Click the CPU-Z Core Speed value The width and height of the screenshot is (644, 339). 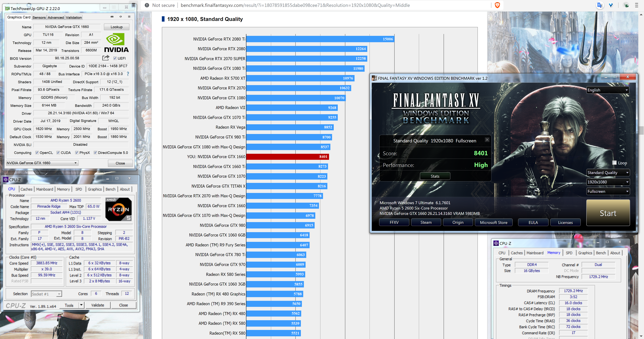pyautogui.click(x=46, y=263)
